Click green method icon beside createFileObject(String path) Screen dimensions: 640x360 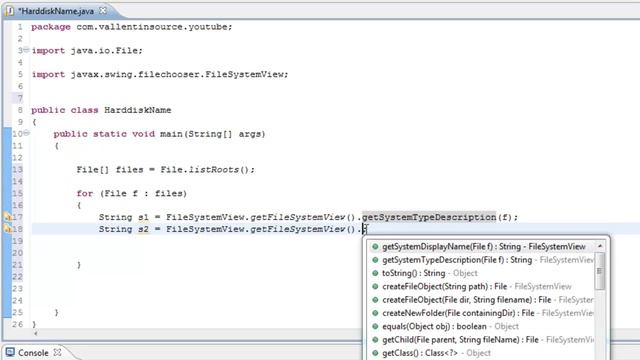click(375, 287)
